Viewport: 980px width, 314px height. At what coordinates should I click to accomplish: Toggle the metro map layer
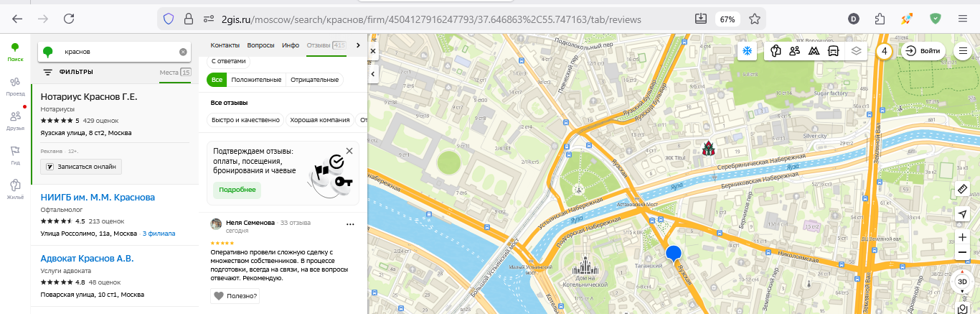pos(814,51)
